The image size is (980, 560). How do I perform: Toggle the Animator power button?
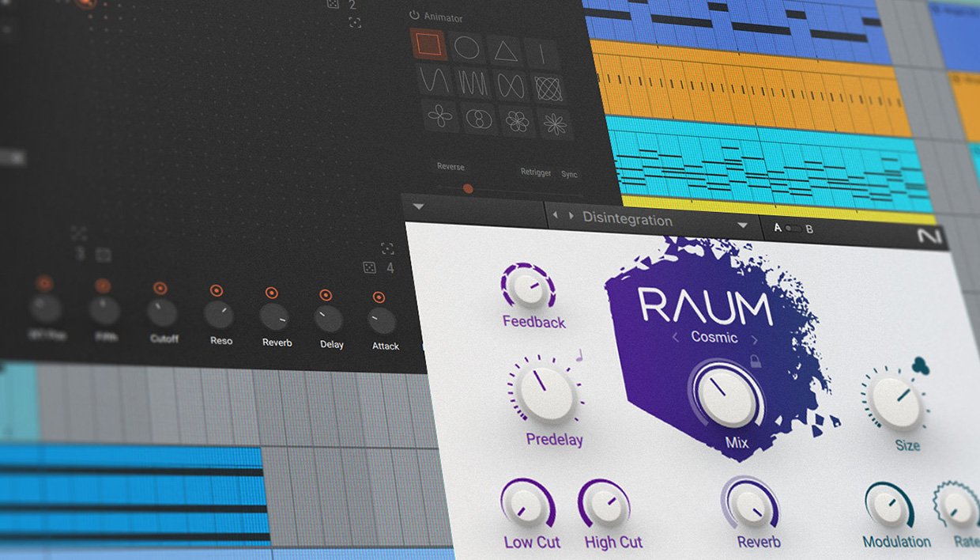click(414, 15)
